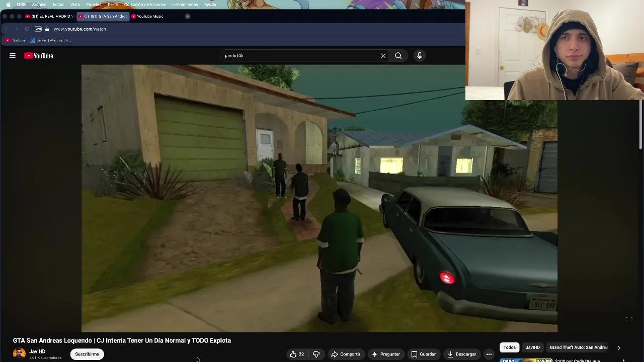Start voice search with microphone icon
This screenshot has width=644, height=362.
pyautogui.click(x=419, y=56)
